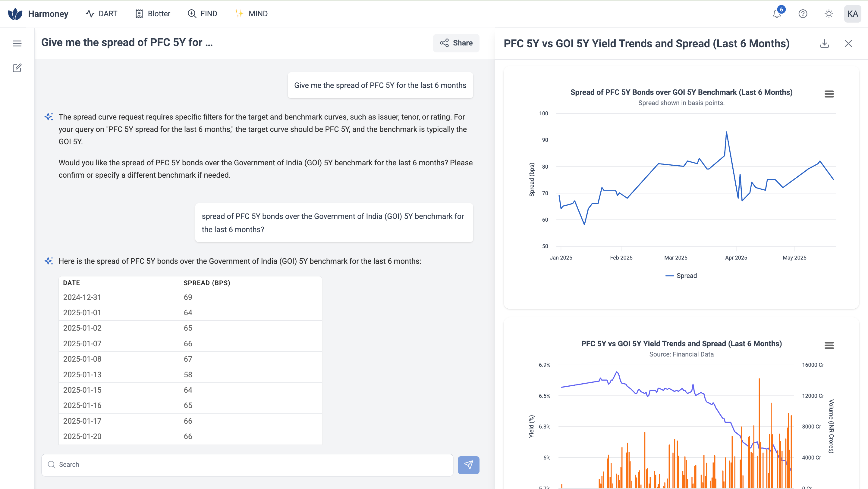Click the Harmoney logo icon
Image resolution: width=868 pixels, height=489 pixels.
15,14
